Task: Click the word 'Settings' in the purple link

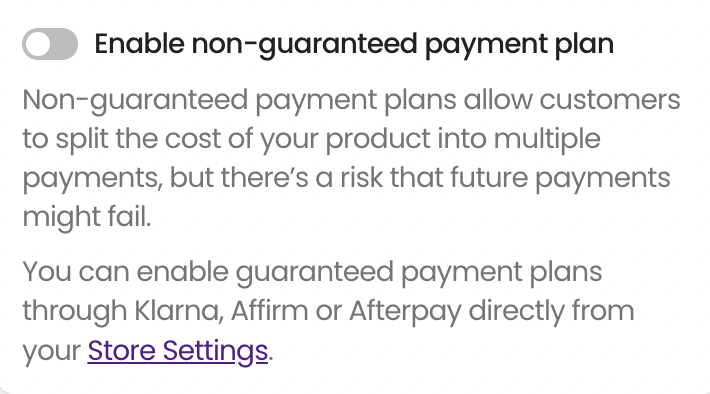Action: click(x=215, y=351)
